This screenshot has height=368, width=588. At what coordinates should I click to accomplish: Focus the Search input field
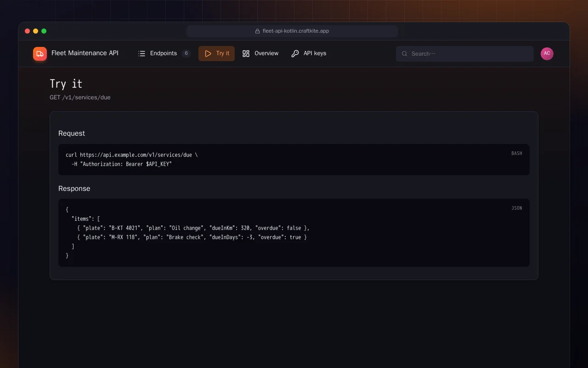click(465, 54)
